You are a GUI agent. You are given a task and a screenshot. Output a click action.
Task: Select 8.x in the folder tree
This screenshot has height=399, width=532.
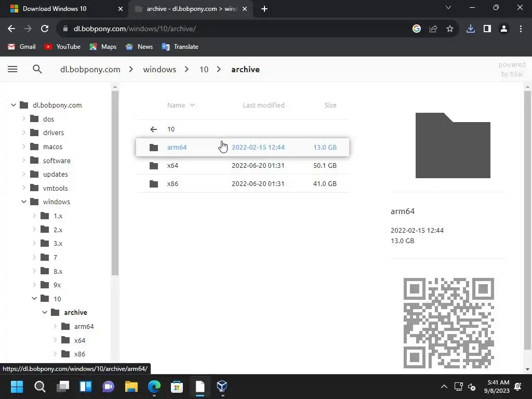(x=58, y=271)
